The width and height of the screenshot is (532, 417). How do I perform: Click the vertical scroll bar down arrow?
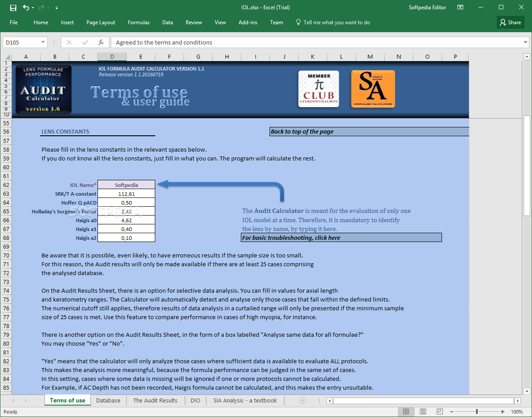click(527, 391)
